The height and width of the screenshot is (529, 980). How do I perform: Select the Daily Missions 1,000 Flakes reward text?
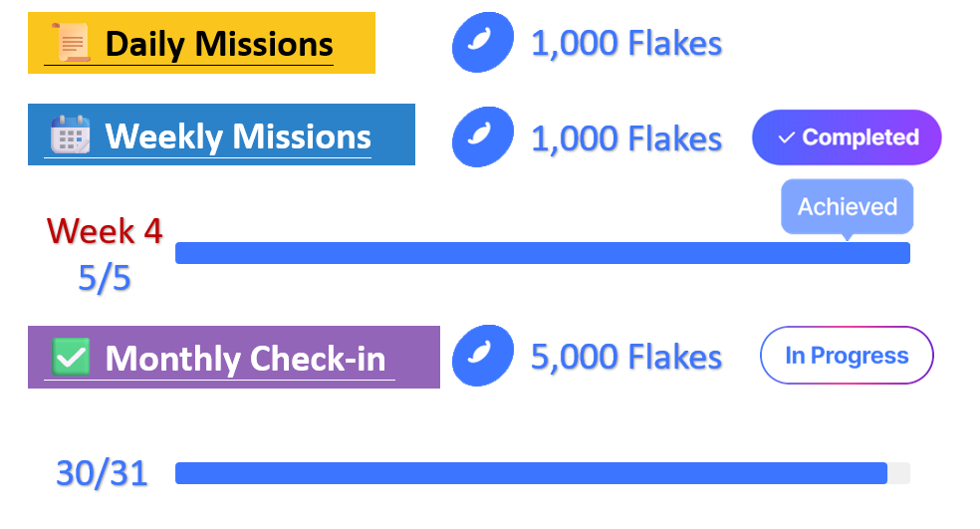click(625, 44)
